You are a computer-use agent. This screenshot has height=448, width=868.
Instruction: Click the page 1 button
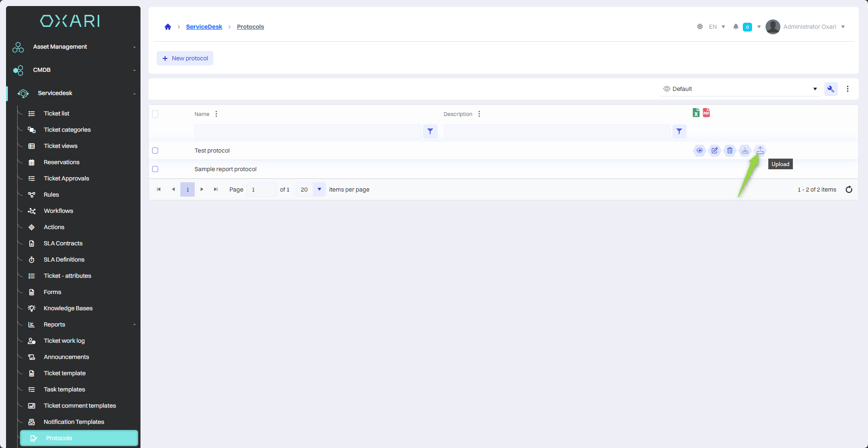(x=187, y=189)
